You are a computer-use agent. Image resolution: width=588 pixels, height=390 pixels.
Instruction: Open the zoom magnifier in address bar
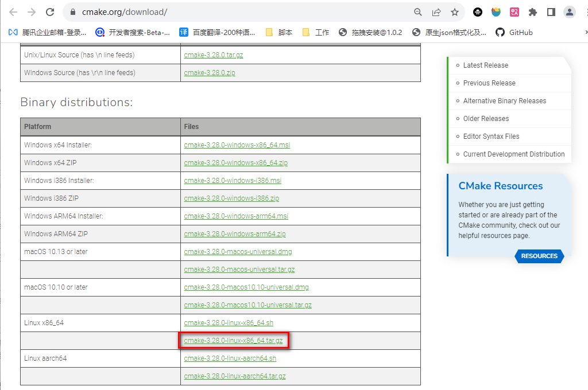(418, 12)
